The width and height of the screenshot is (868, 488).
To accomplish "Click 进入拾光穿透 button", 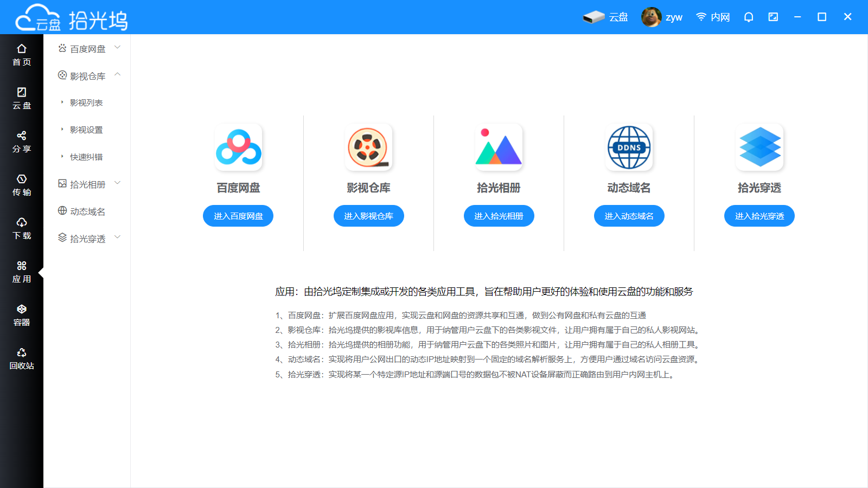I will [759, 216].
